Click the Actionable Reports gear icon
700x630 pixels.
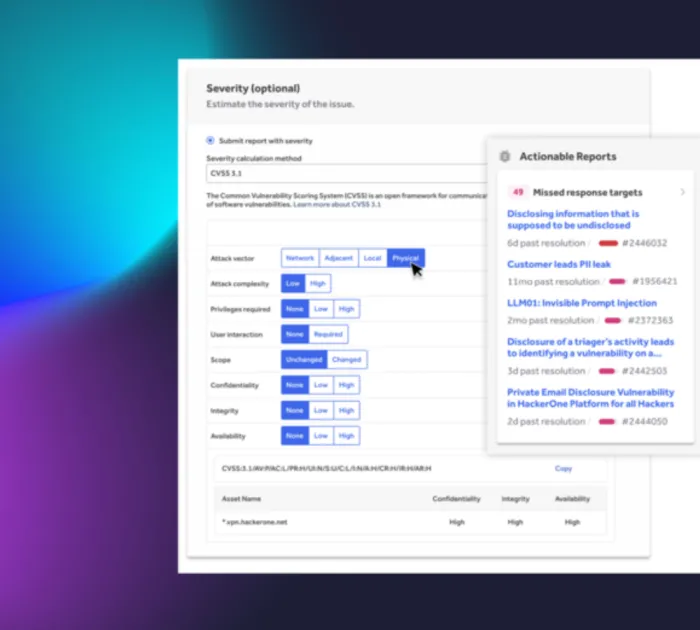(505, 157)
